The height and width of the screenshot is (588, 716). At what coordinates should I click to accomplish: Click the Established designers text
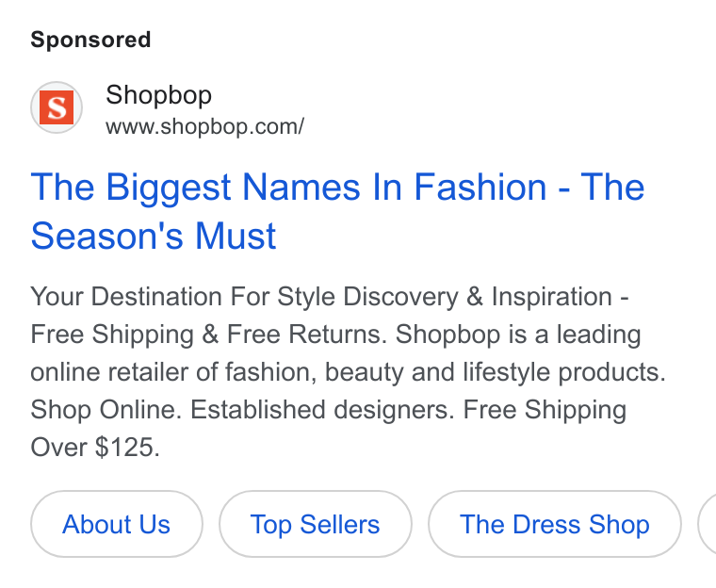point(322,409)
